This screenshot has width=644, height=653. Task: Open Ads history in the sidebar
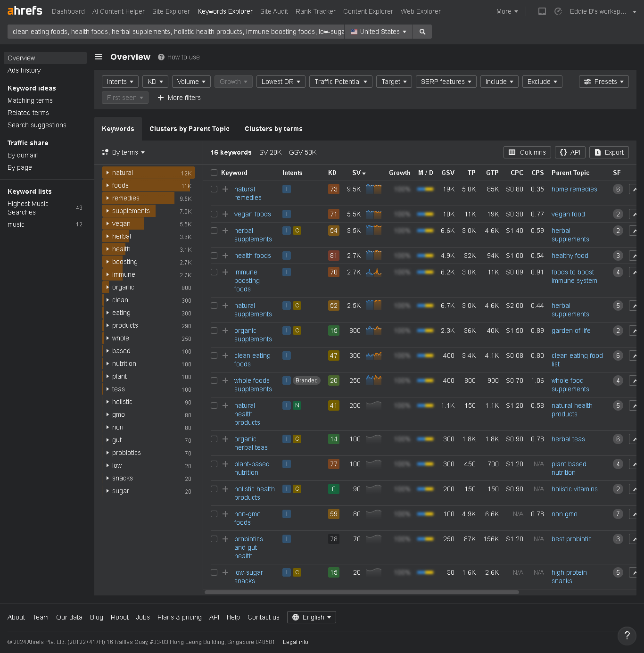[24, 70]
